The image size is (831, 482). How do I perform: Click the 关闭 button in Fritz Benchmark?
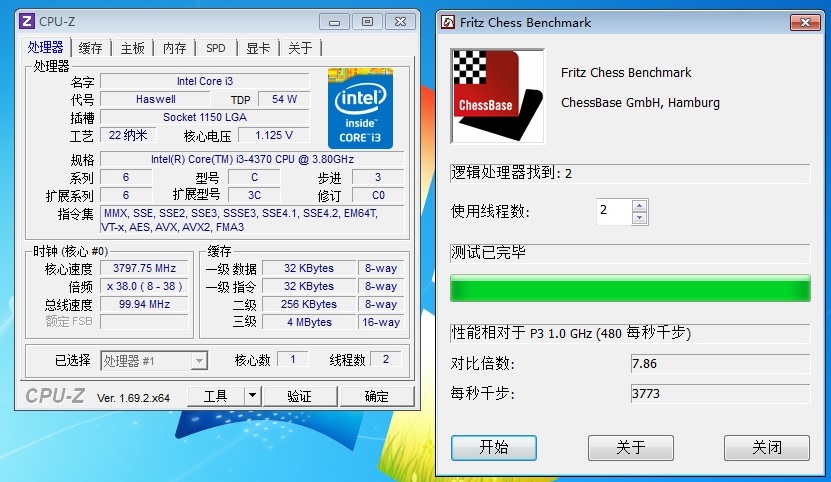click(767, 448)
